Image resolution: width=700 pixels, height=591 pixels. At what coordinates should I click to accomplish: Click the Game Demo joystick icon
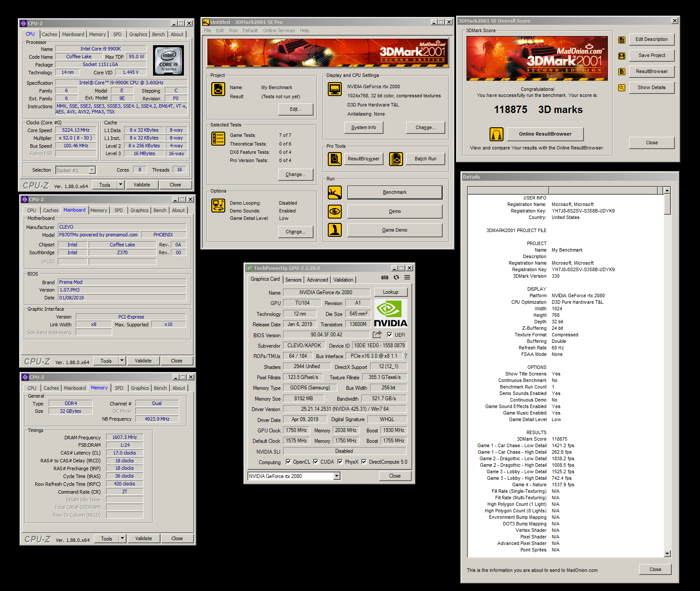point(335,230)
